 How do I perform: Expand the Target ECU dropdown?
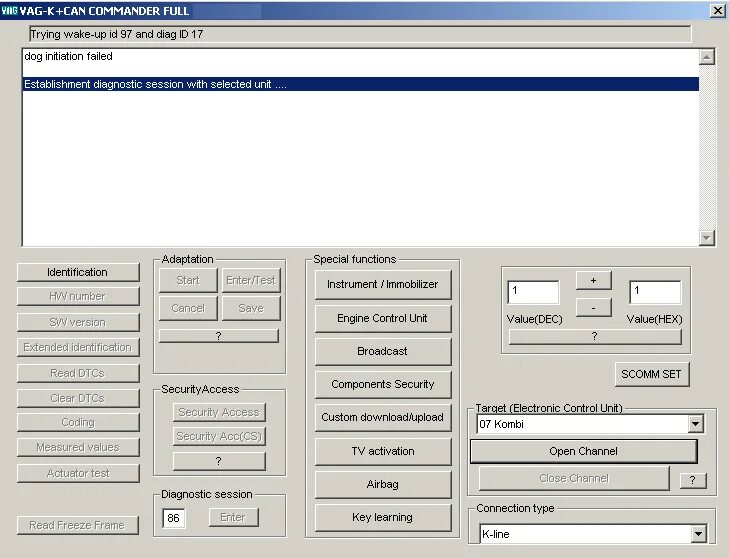click(x=695, y=424)
